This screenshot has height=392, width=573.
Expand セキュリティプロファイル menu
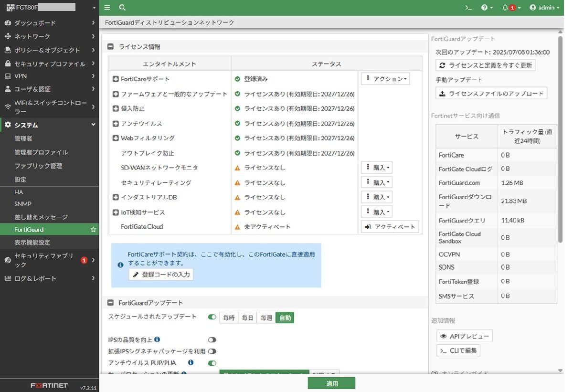pyautogui.click(x=50, y=64)
